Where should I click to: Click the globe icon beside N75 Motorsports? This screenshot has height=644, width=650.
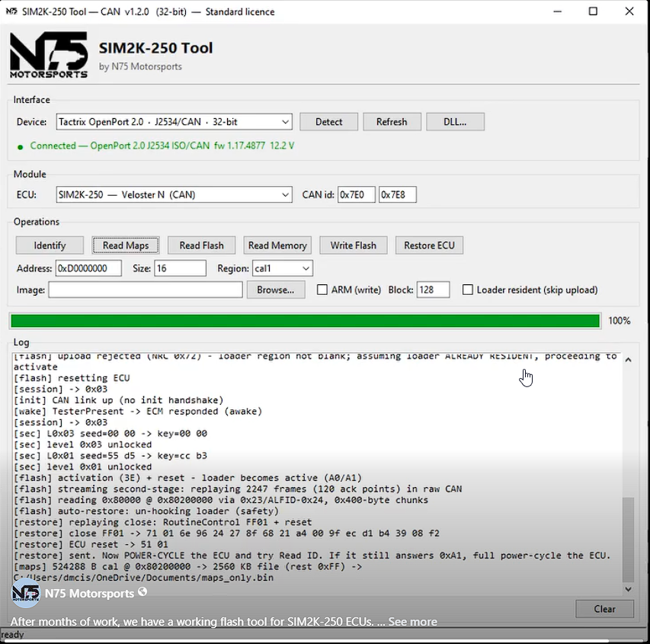pyautogui.click(x=142, y=591)
